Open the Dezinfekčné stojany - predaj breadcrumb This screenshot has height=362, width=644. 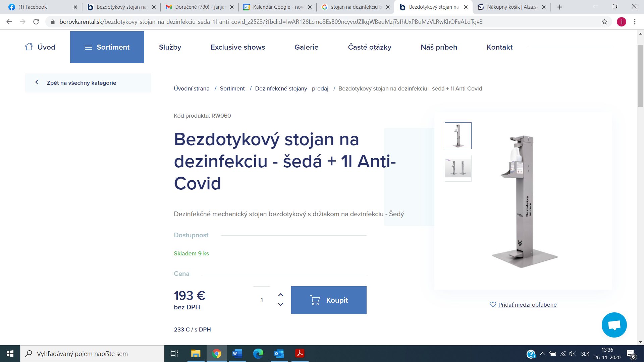pyautogui.click(x=291, y=88)
